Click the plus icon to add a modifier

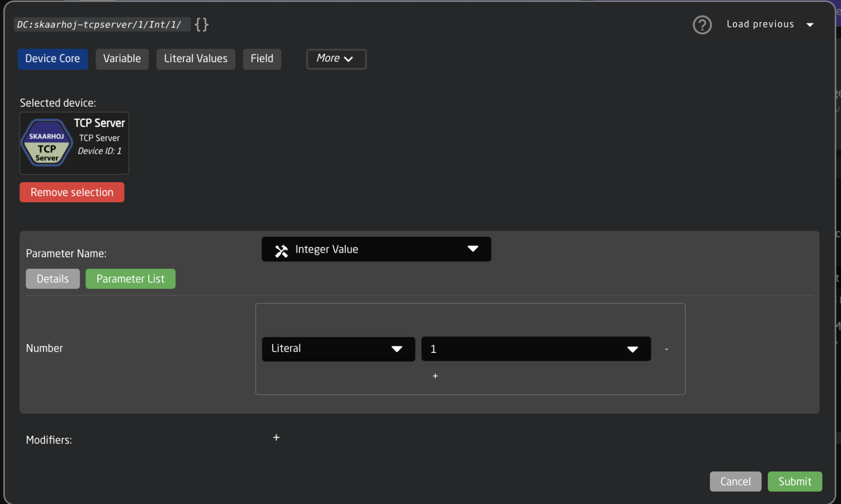click(276, 438)
